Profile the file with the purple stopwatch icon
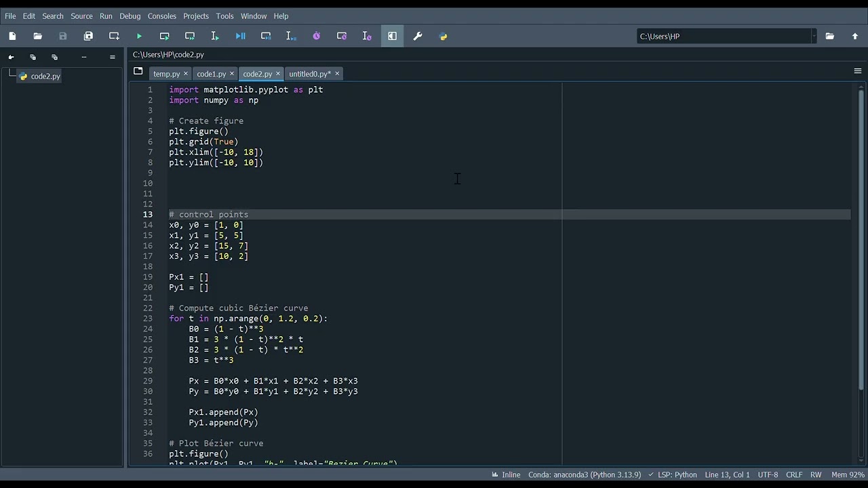The width and height of the screenshot is (868, 488). tap(316, 36)
